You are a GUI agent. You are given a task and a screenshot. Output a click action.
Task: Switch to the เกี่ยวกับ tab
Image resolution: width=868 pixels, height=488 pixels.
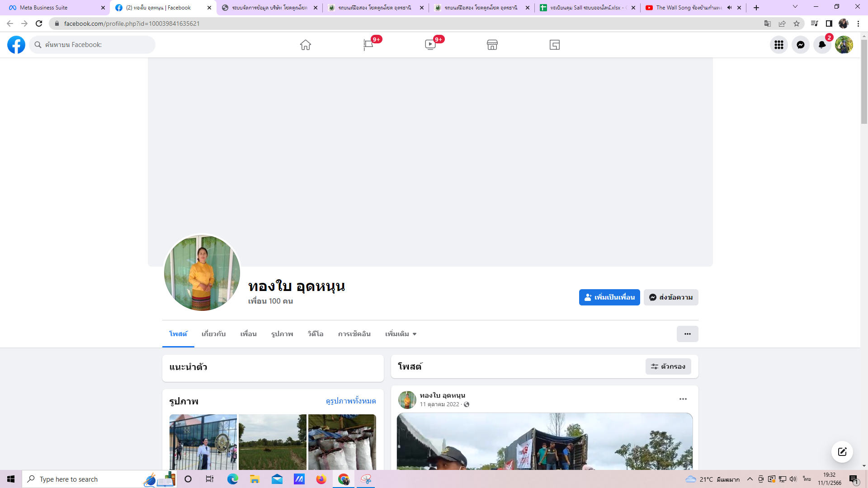tap(213, 334)
